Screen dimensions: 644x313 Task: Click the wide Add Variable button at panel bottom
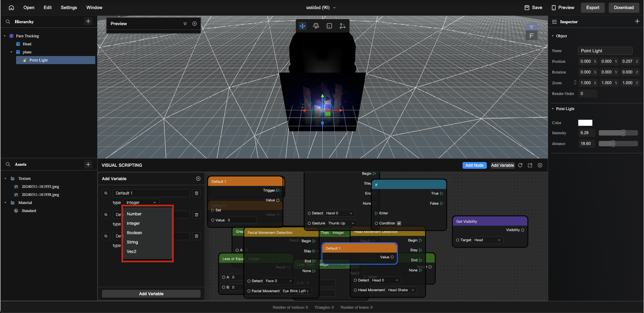pos(151,294)
